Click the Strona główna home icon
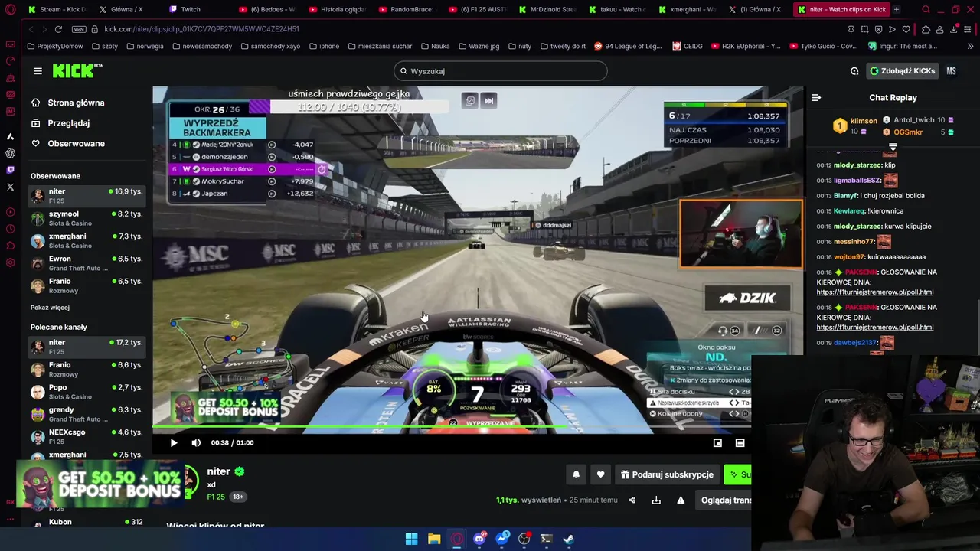Screen dimensions: 980x551 click(35, 103)
